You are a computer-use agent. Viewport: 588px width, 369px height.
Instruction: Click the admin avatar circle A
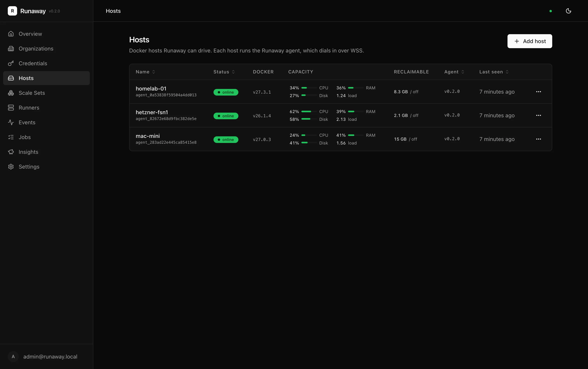(x=13, y=357)
